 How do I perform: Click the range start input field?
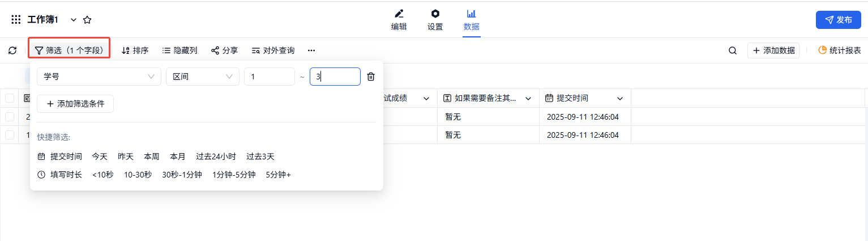(x=269, y=77)
